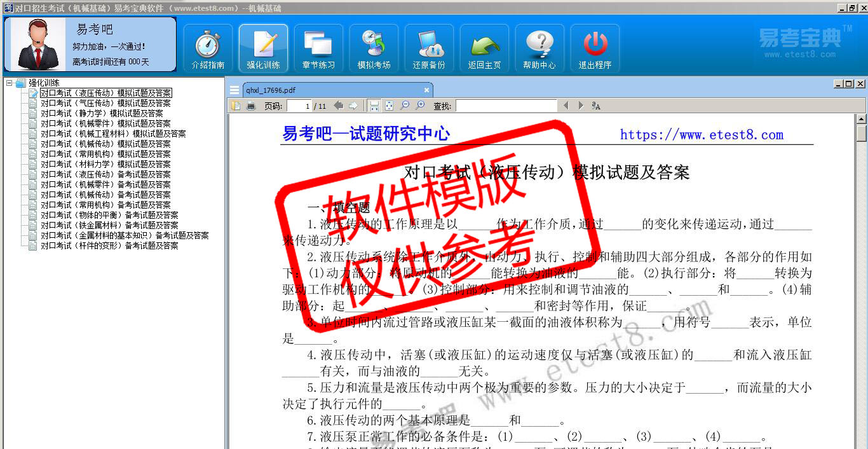Click find previous arrow

point(566,106)
